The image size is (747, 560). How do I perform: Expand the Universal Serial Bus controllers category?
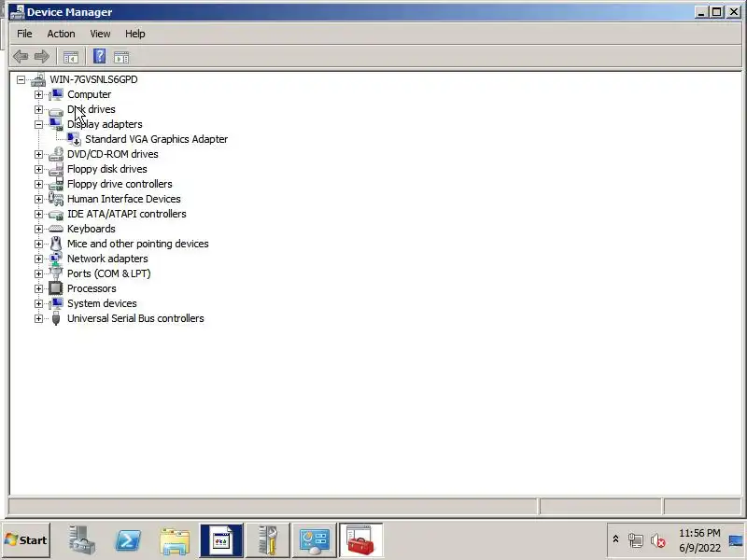tap(38, 318)
